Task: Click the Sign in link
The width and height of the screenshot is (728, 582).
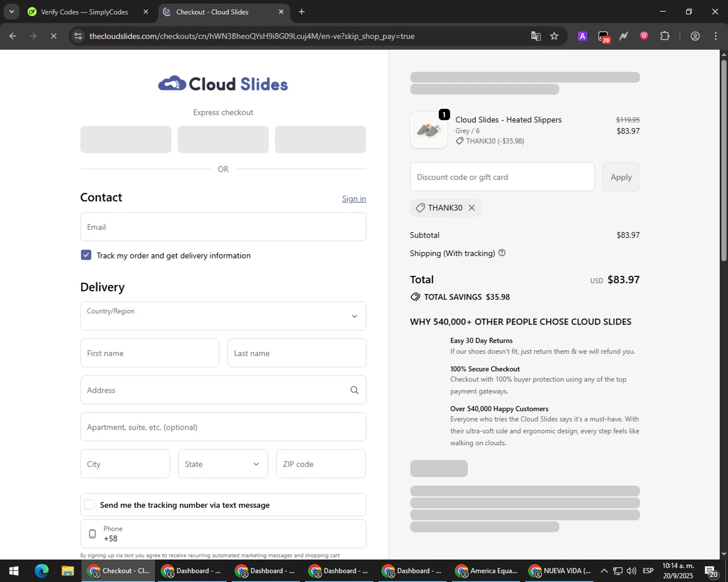Action: tap(354, 198)
